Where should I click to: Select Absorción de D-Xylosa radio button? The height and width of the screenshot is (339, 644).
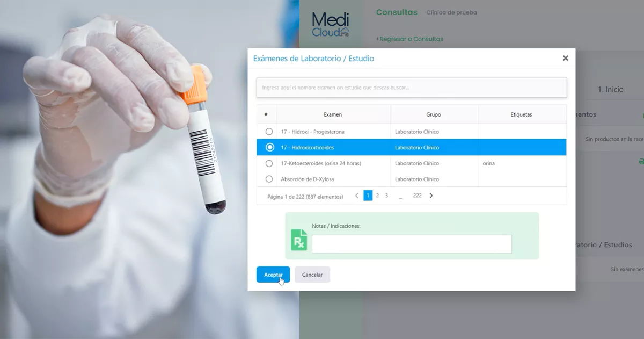269,179
